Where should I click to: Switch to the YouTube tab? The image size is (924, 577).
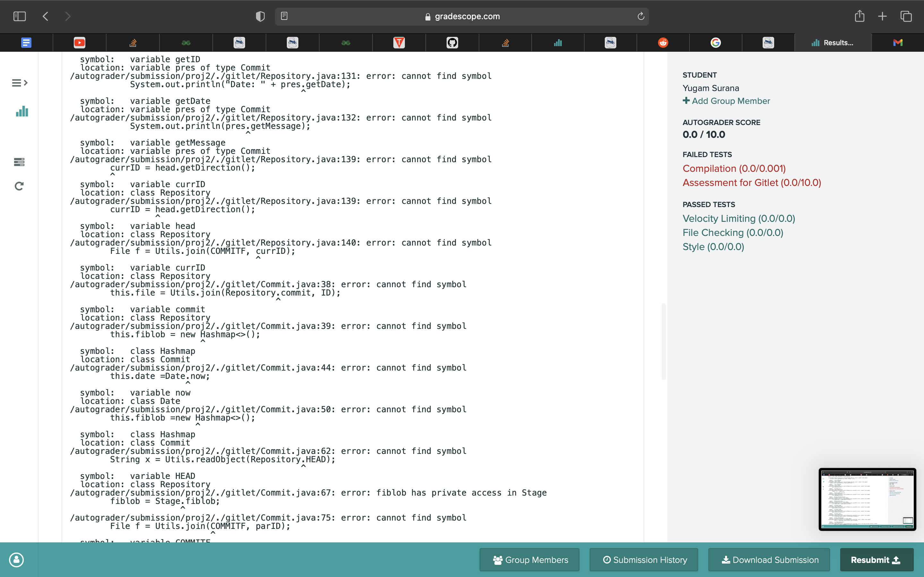(80, 43)
